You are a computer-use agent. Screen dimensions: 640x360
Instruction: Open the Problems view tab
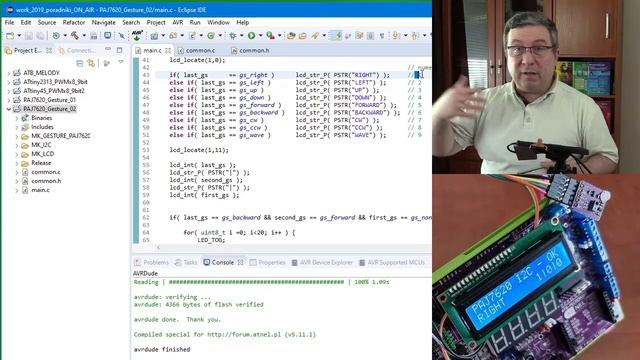click(x=151, y=262)
